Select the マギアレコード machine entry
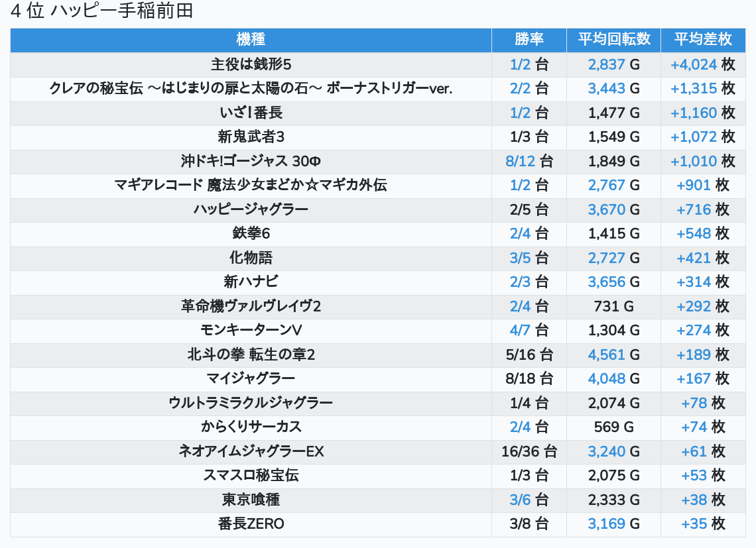 (251, 186)
